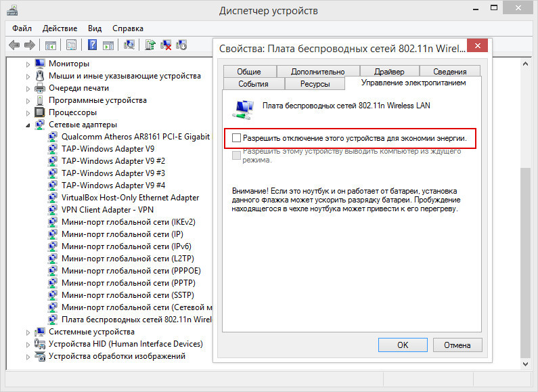Click the Scan for hardware changes icon
The height and width of the screenshot is (392, 538).
click(129, 45)
